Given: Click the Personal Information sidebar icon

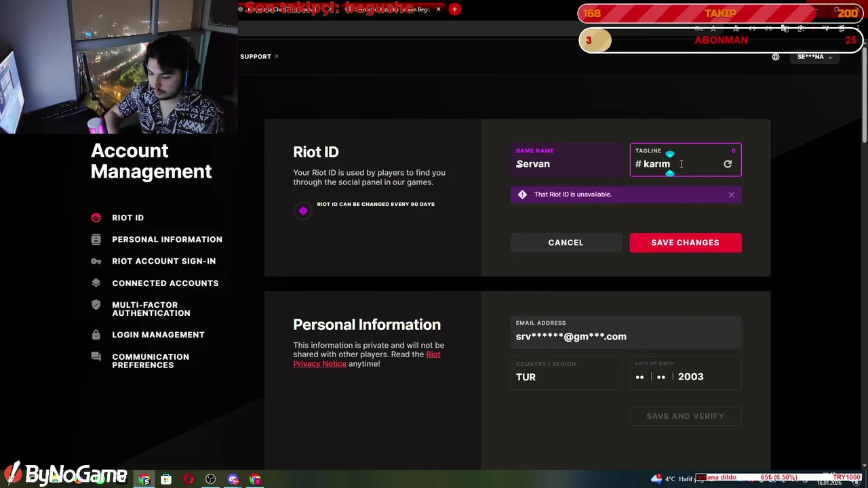Looking at the screenshot, I should click(x=96, y=239).
